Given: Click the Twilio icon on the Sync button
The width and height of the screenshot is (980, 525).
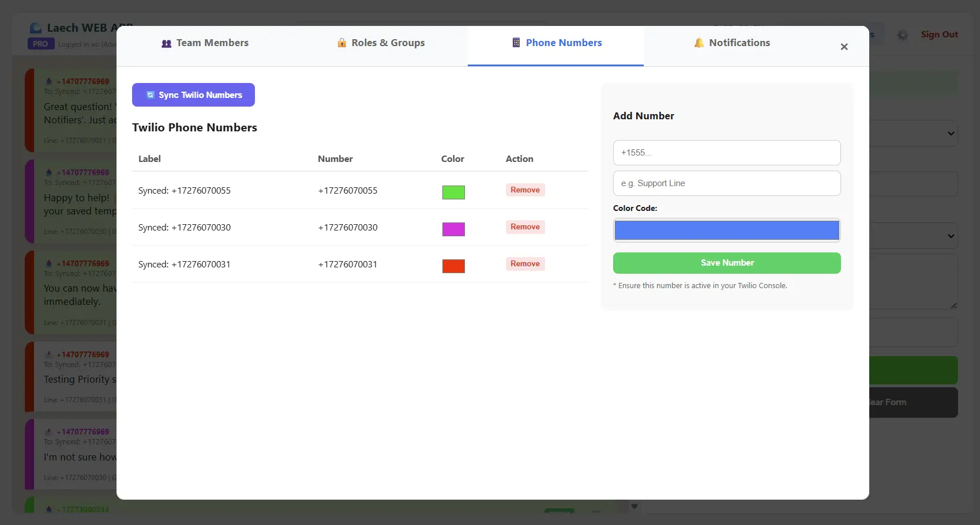Looking at the screenshot, I should click(150, 95).
